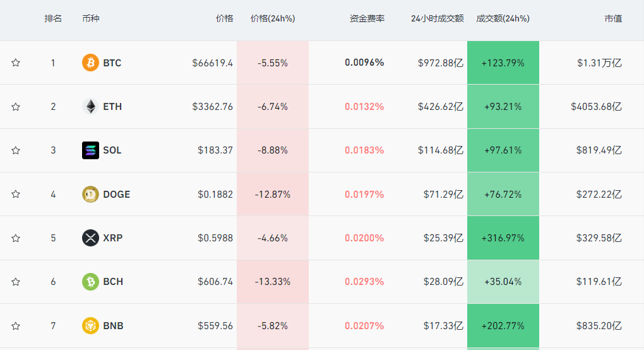
Task: Add SOL to favorites via star
Action: 16,150
